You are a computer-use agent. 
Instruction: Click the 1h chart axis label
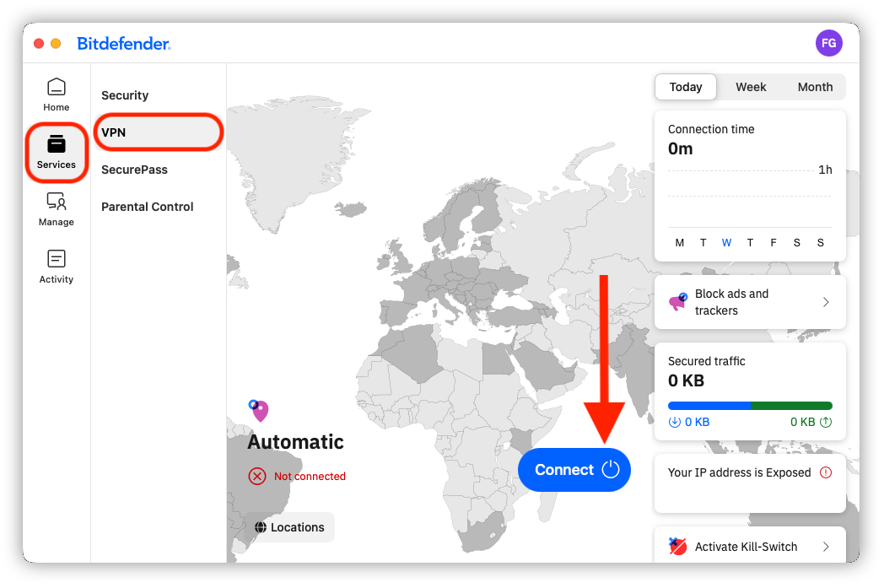[825, 170]
